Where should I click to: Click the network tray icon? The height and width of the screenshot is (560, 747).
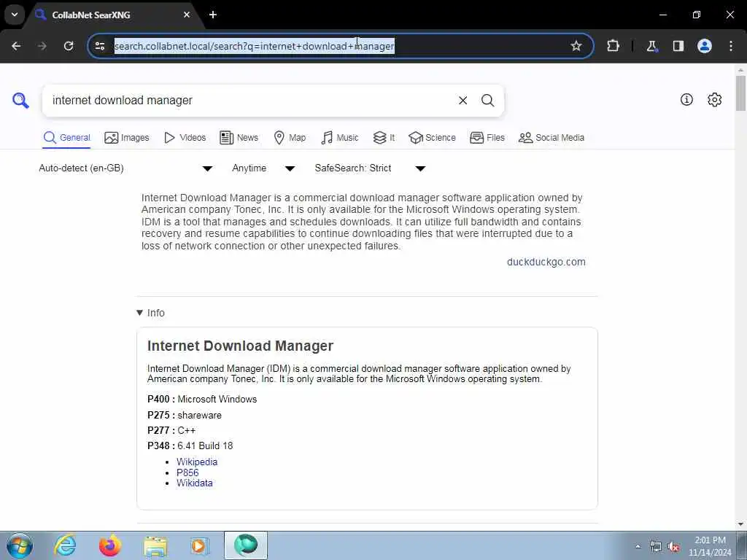point(656,547)
